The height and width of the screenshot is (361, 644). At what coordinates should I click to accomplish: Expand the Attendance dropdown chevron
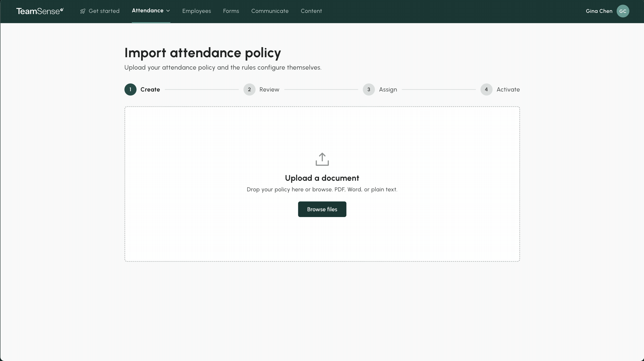[168, 11]
